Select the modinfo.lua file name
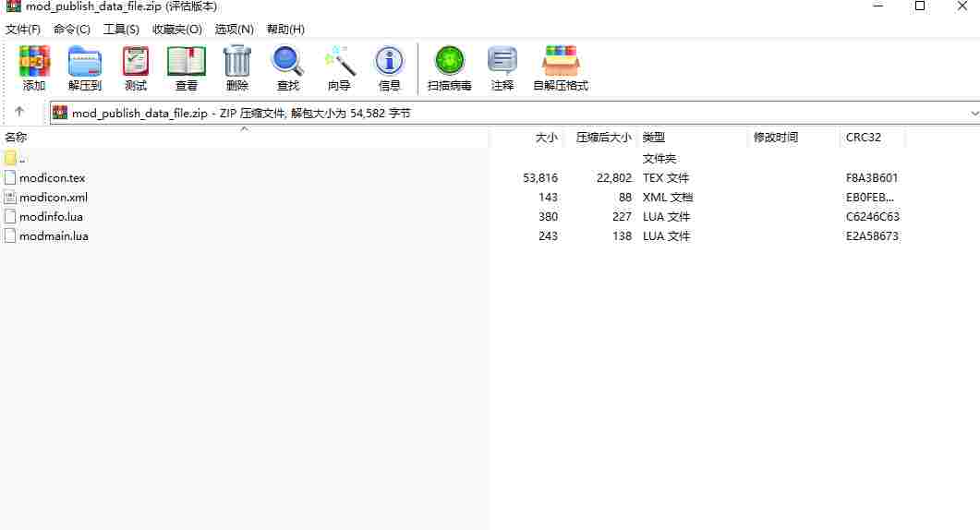980x530 pixels. point(51,217)
